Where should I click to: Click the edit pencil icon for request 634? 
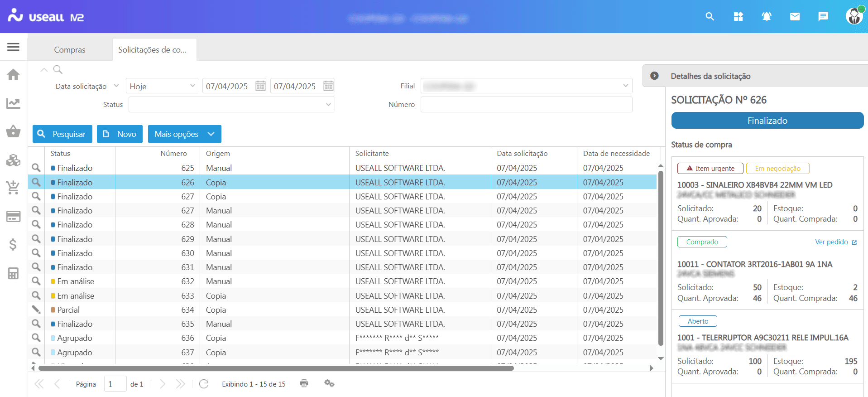(36, 310)
